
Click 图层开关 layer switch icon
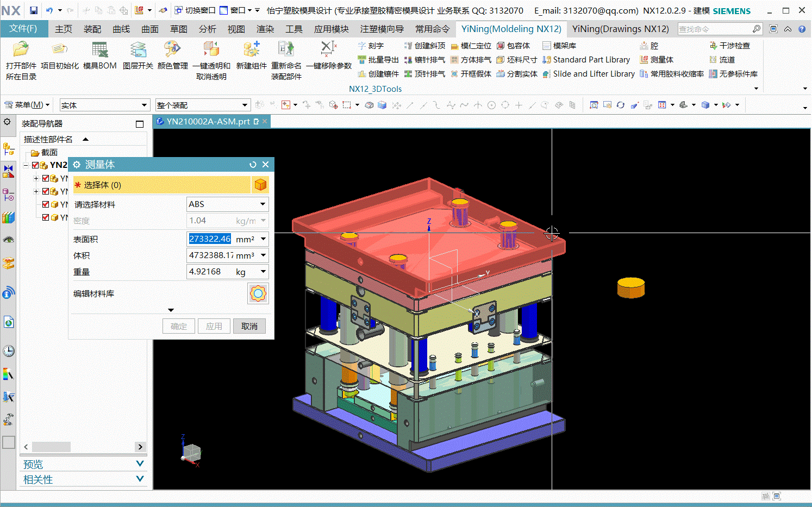click(x=138, y=55)
